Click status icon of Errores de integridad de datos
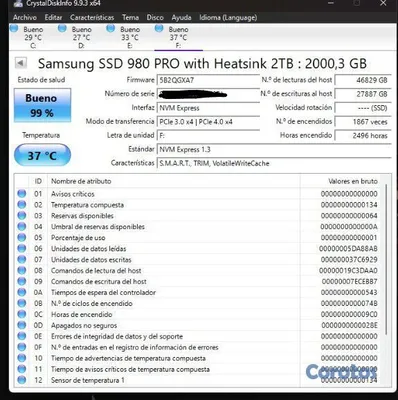 tap(22, 336)
